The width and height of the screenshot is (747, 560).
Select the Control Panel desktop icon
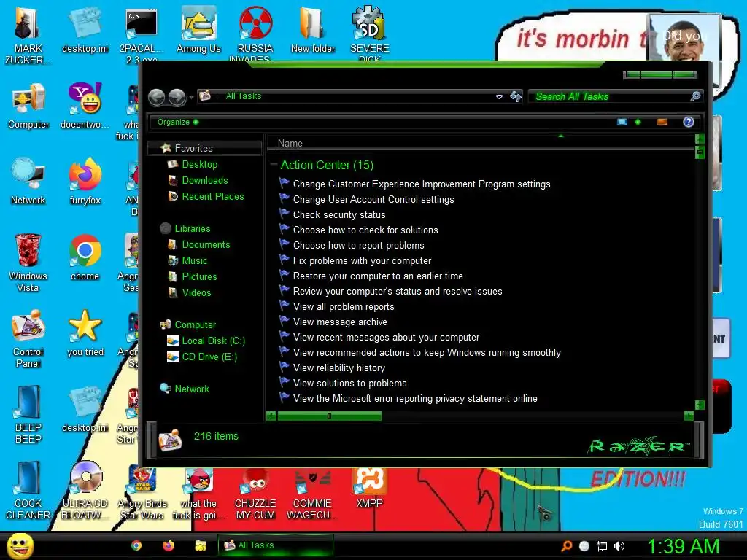click(28, 338)
